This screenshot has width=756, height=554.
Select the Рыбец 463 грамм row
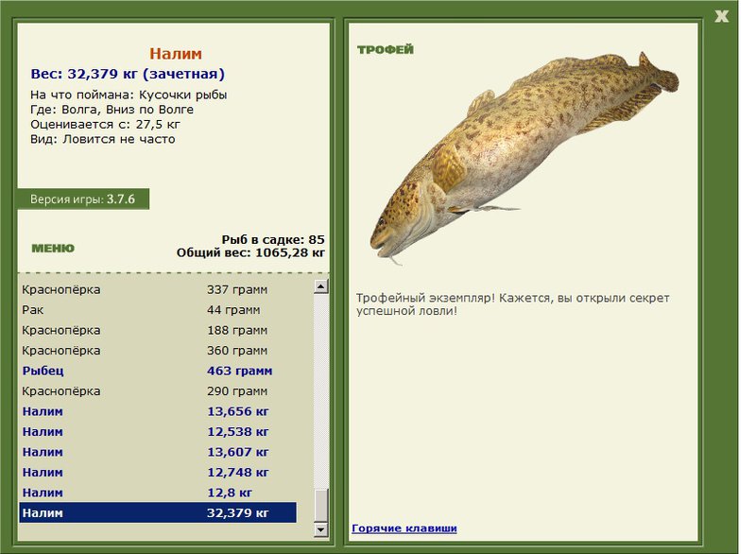[x=158, y=371]
